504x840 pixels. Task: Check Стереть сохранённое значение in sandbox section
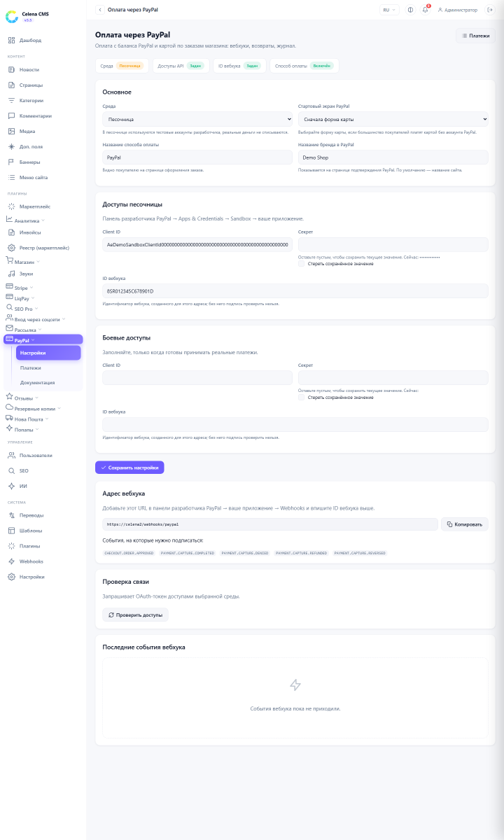pyautogui.click(x=301, y=263)
